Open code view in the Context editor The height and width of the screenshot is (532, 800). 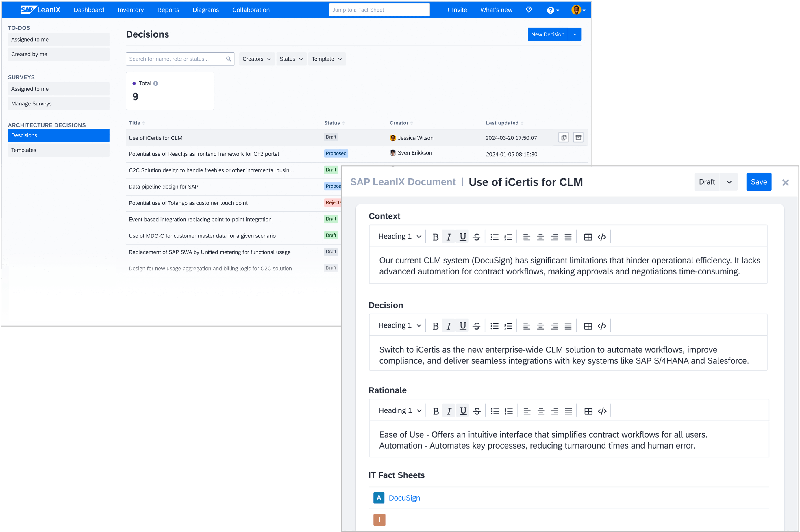click(602, 237)
